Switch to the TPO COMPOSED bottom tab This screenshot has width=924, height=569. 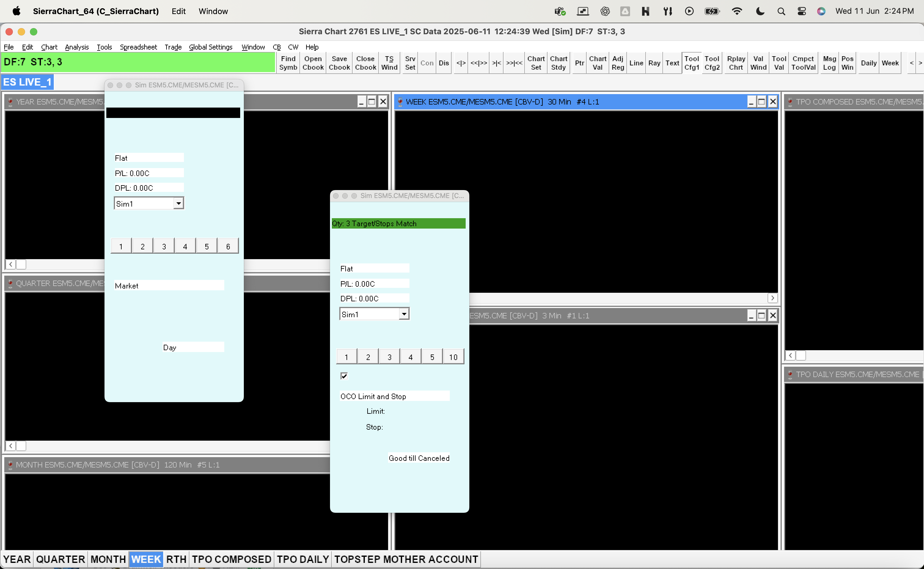tap(231, 559)
